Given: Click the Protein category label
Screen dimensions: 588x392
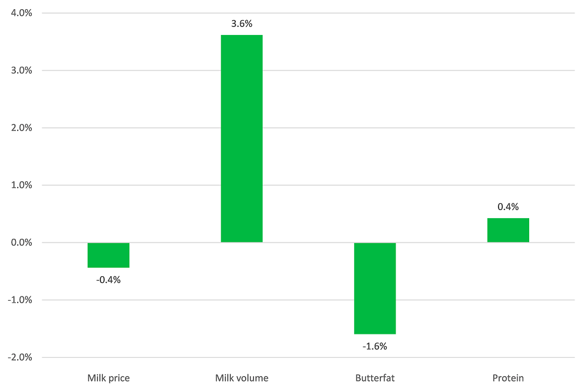Looking at the screenshot, I should [x=508, y=378].
